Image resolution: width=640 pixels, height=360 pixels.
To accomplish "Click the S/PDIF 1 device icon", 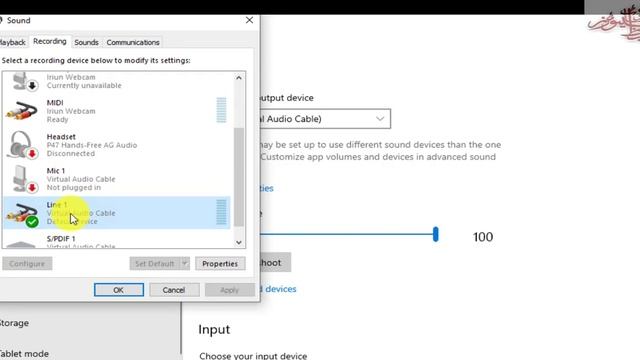I will (x=21, y=244).
